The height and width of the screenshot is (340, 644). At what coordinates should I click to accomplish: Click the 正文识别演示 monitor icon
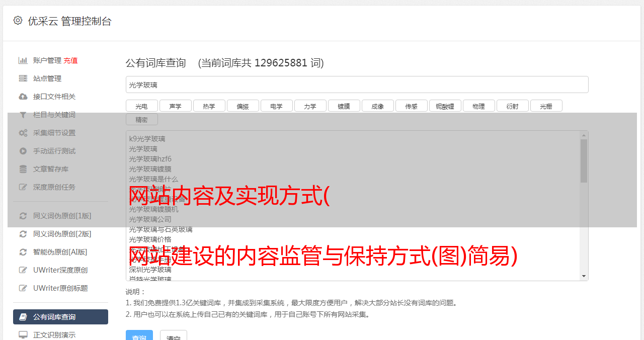pyautogui.click(x=23, y=335)
